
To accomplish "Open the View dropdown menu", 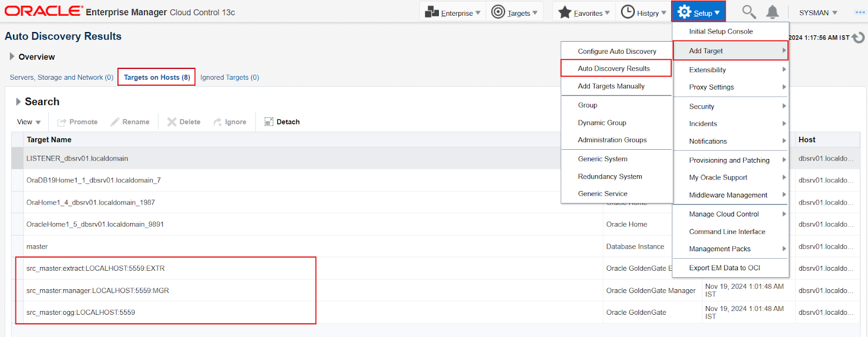I will [x=29, y=122].
